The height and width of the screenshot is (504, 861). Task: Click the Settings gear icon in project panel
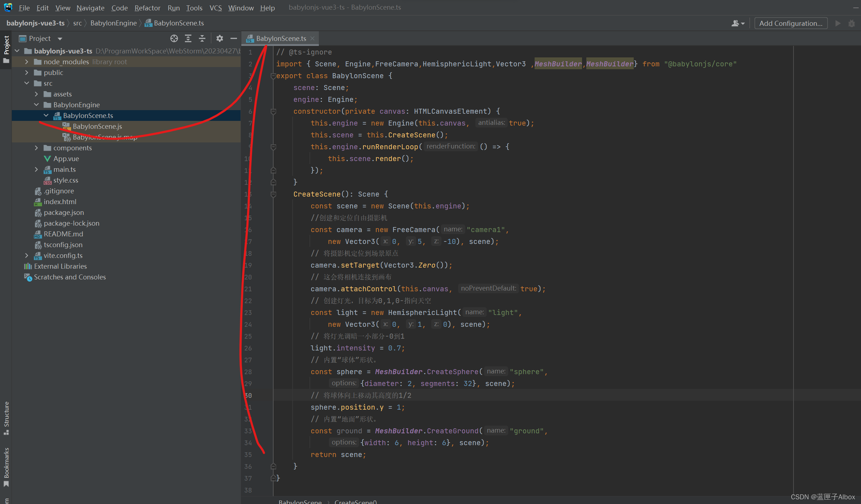pyautogui.click(x=219, y=38)
